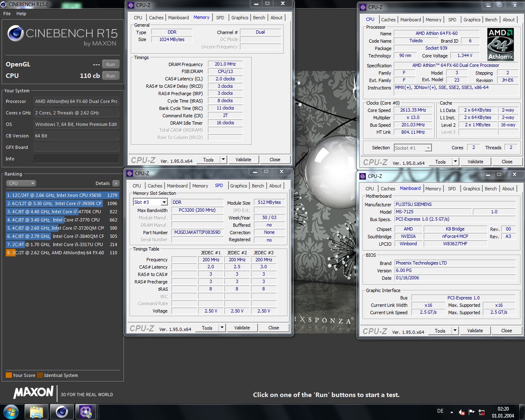
Task: Select ranking row Intel Xeon CPU X5650
Action: point(62,195)
